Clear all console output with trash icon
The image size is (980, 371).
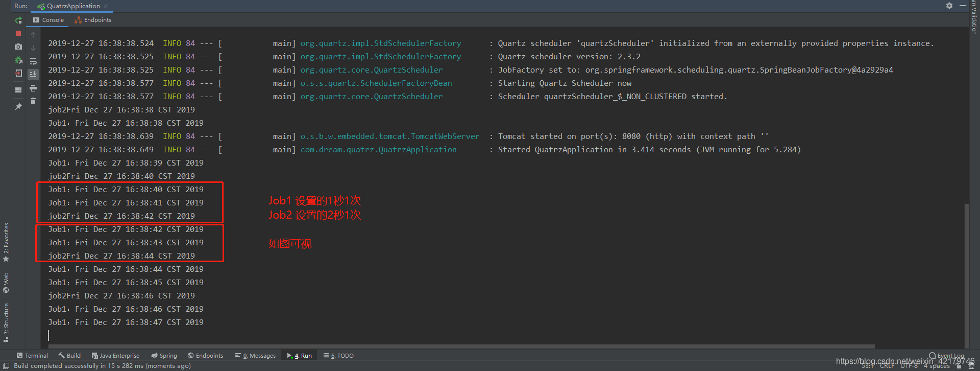click(33, 101)
